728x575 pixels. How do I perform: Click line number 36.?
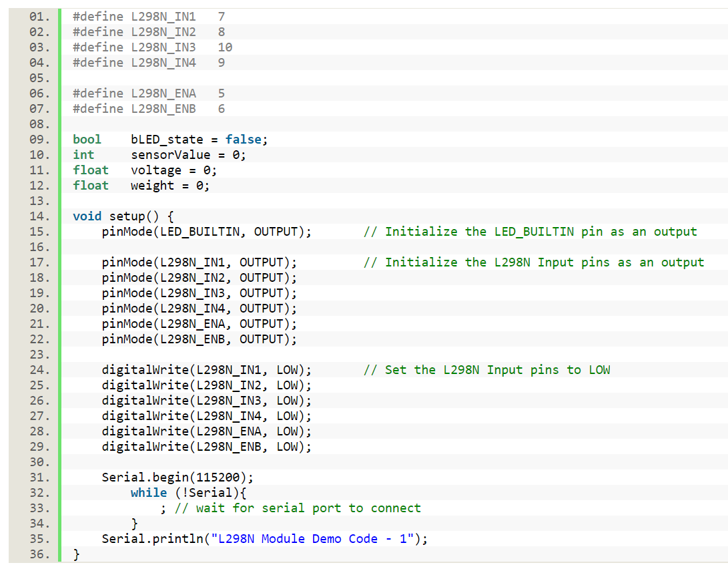click(x=39, y=554)
